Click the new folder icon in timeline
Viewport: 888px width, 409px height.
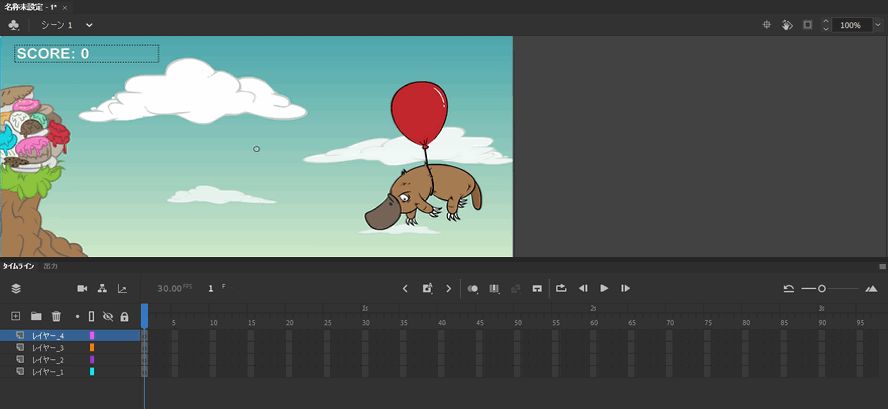36,316
